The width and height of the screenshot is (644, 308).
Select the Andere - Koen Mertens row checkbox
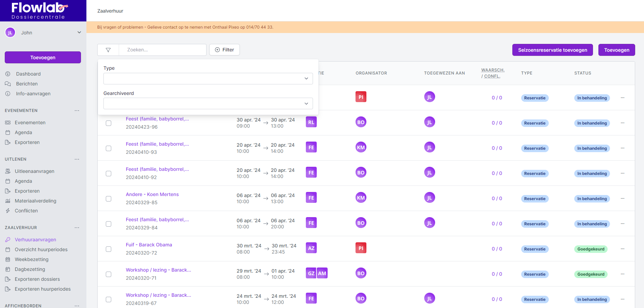[109, 199]
